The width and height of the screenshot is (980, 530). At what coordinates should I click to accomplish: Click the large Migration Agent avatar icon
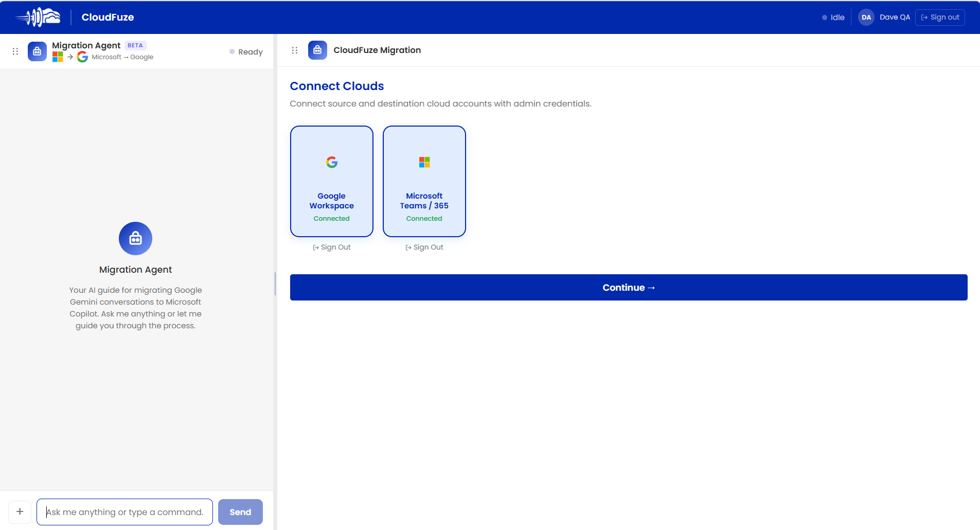(135, 238)
